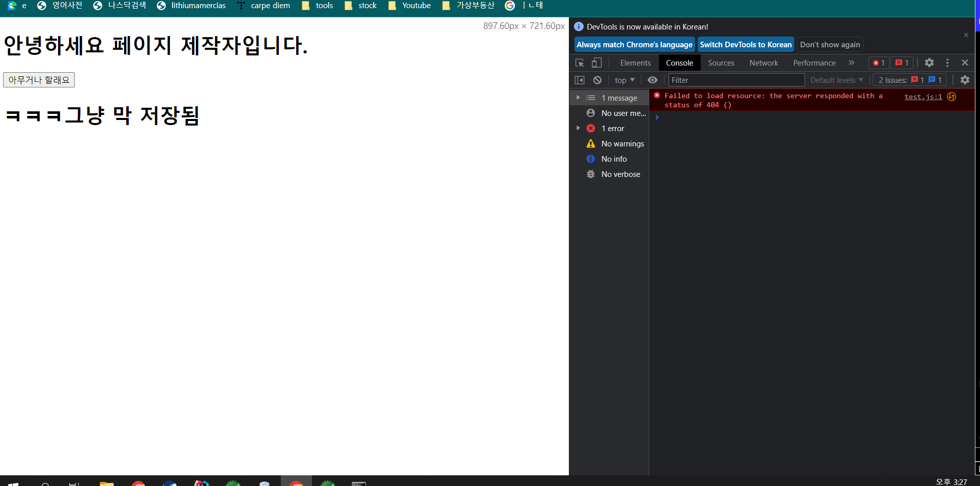The image size is (980, 486).
Task: Clear the console with the ban icon
Action: [x=597, y=80]
